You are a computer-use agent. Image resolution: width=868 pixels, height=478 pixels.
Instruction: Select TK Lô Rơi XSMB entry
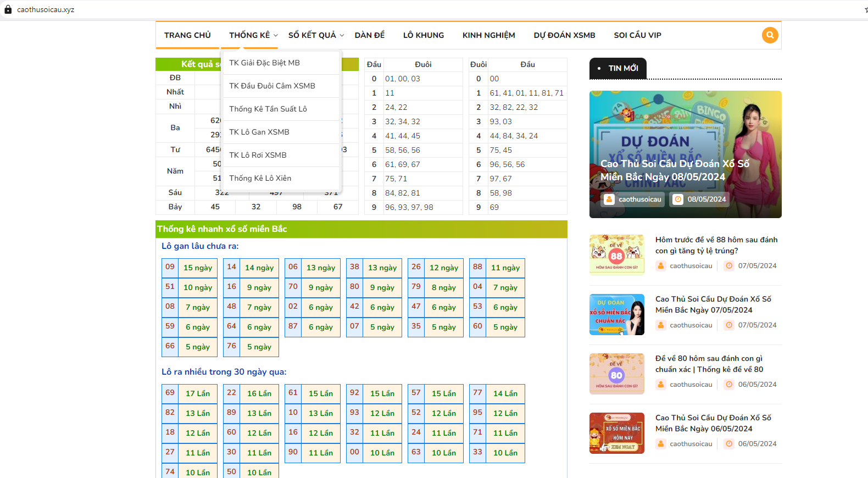(282, 155)
